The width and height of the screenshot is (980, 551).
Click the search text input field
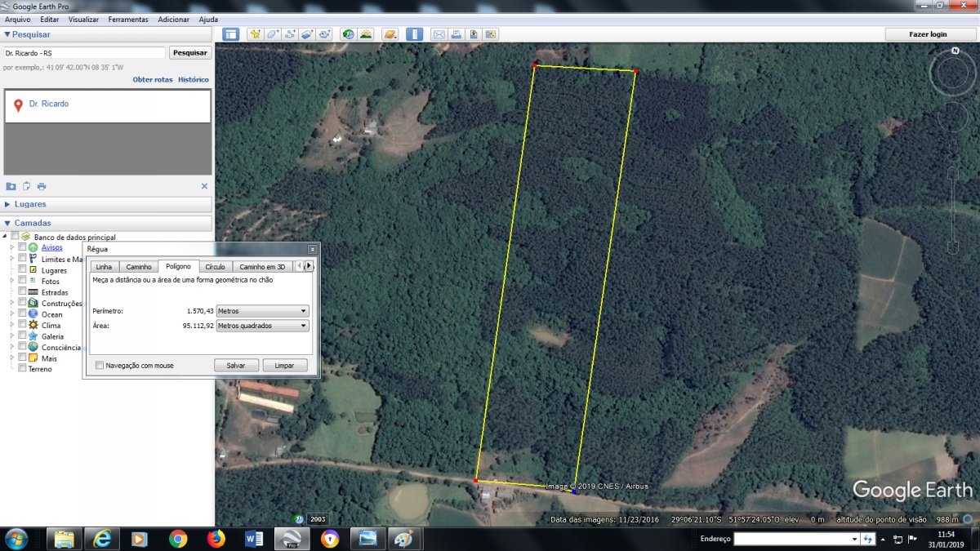83,53
